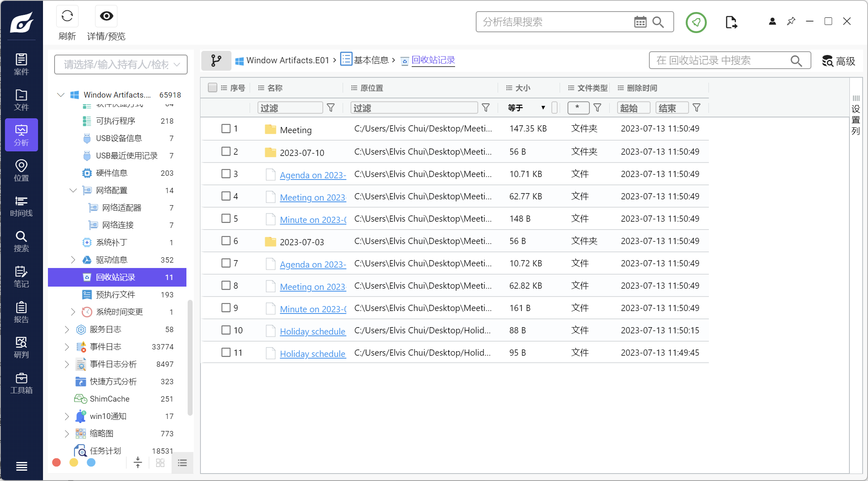Click the hamburger menu at sidebar bottom

21,467
